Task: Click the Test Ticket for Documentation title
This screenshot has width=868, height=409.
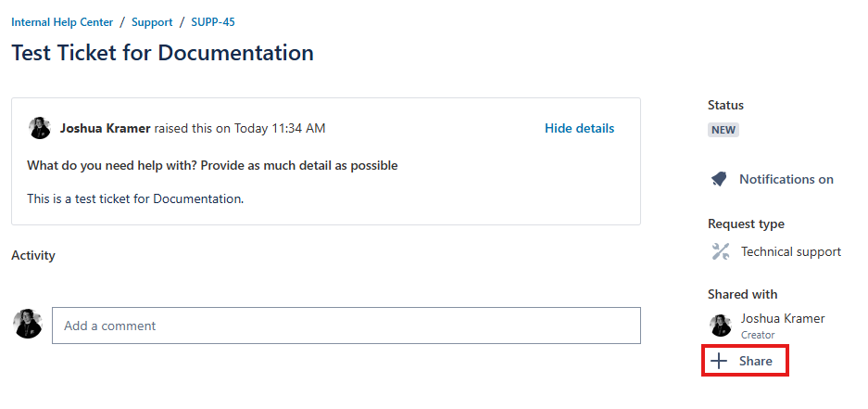Action: click(162, 53)
